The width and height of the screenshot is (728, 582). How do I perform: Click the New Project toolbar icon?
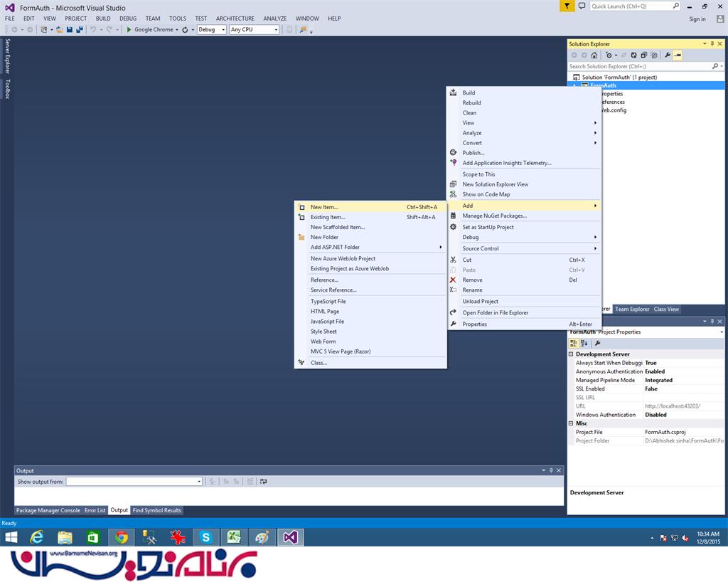44,30
